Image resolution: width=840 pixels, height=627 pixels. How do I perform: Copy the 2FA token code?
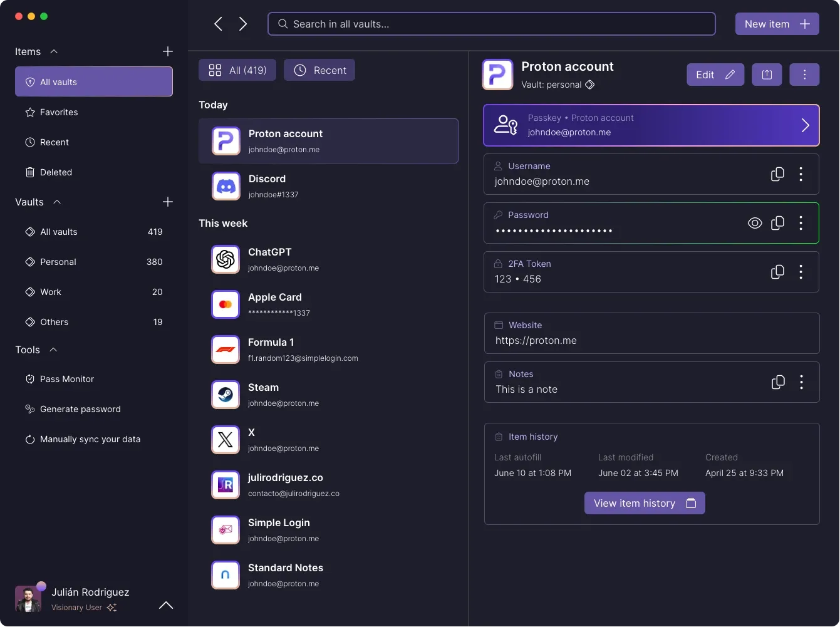tap(777, 272)
